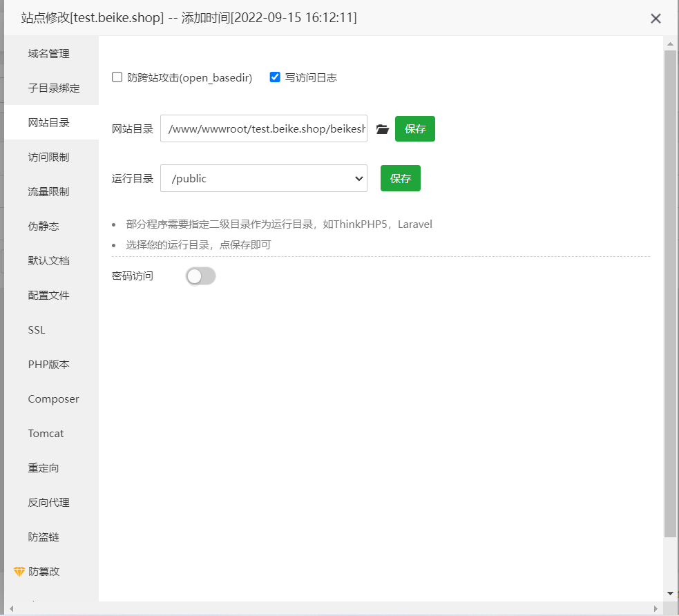Viewport: 679px width, 616px height.
Task: Switch to 子目录绑定 tab
Action: [52, 88]
